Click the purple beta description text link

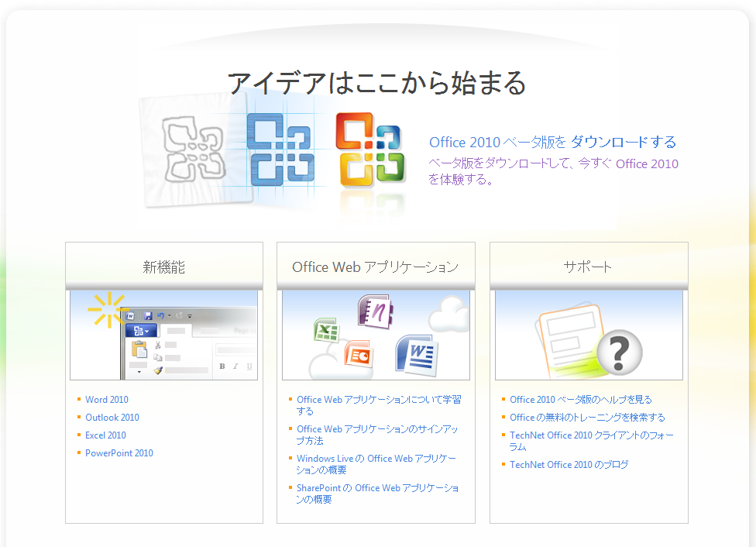tap(554, 171)
